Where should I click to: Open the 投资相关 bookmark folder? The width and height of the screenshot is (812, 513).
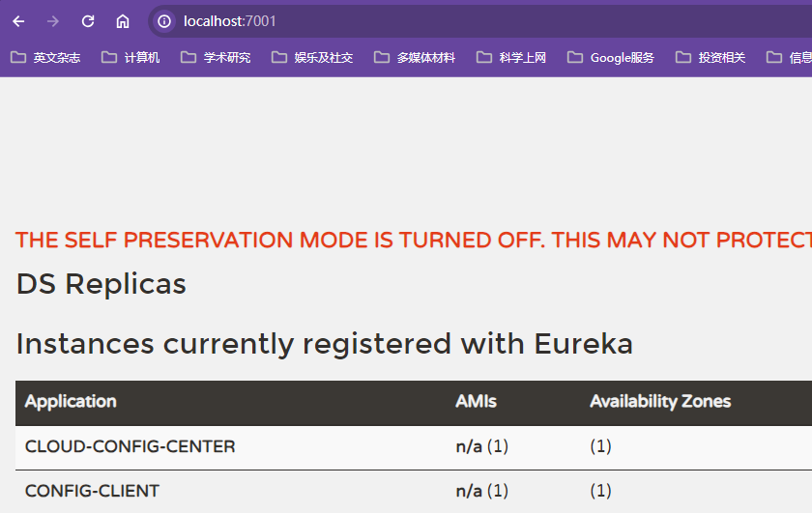click(710, 58)
